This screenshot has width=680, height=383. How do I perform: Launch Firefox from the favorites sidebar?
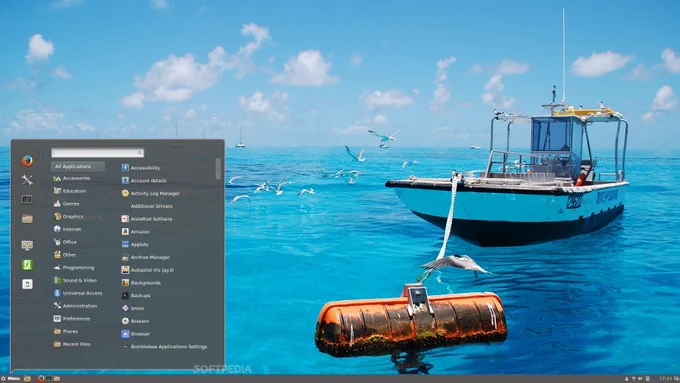coord(27,161)
